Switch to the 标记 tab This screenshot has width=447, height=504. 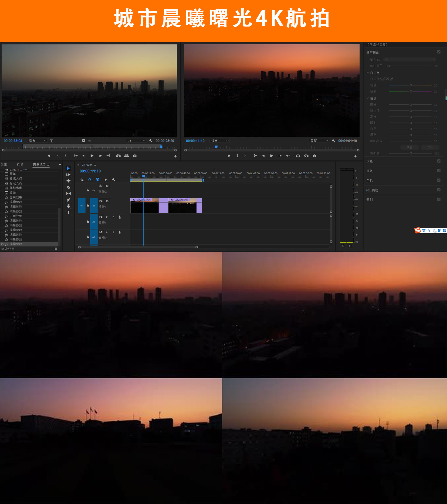20,164
